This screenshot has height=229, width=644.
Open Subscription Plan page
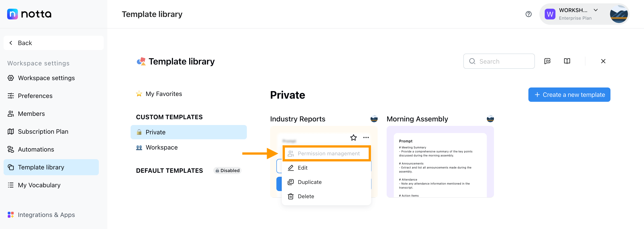click(x=51, y=131)
